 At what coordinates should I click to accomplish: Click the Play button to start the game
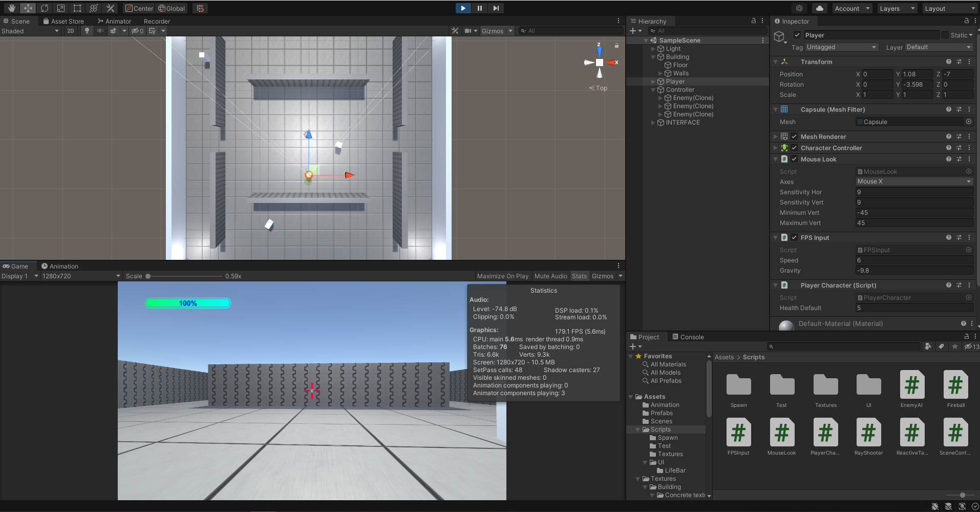pyautogui.click(x=463, y=8)
